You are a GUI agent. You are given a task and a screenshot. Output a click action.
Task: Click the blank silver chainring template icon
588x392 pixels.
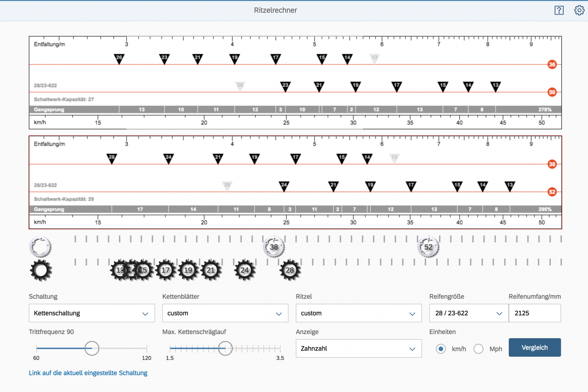tap(40, 247)
